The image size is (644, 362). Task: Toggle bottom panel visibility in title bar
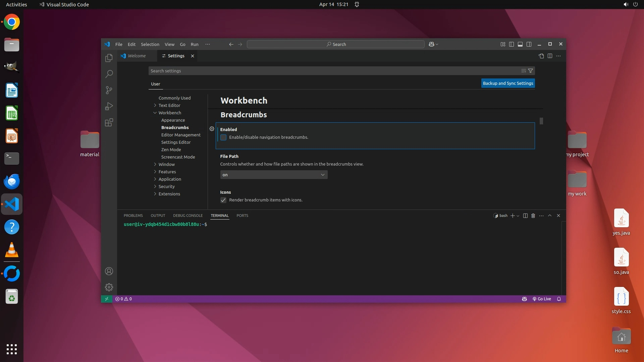(520, 44)
